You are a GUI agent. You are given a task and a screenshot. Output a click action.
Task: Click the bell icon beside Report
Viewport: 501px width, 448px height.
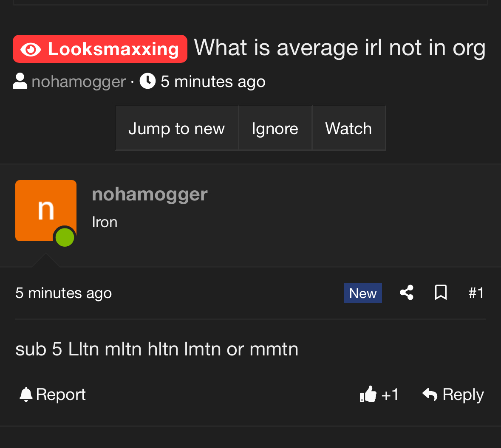tap(26, 394)
